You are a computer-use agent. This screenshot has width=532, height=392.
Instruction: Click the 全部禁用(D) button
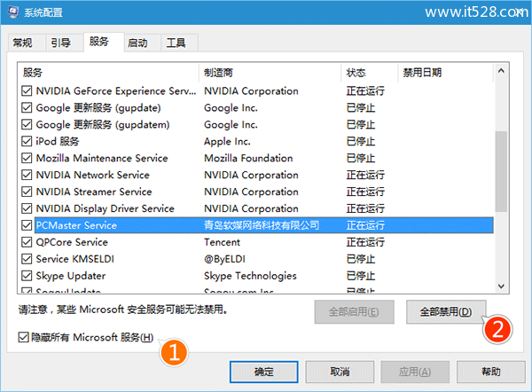pos(446,311)
